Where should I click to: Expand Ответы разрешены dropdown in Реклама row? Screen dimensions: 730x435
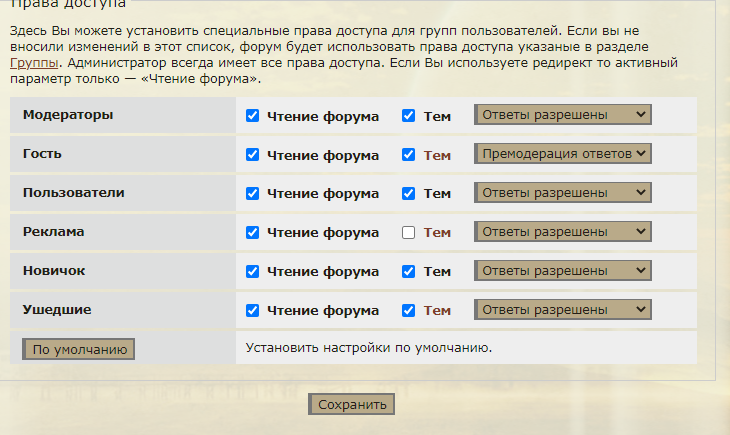pyautogui.click(x=562, y=231)
